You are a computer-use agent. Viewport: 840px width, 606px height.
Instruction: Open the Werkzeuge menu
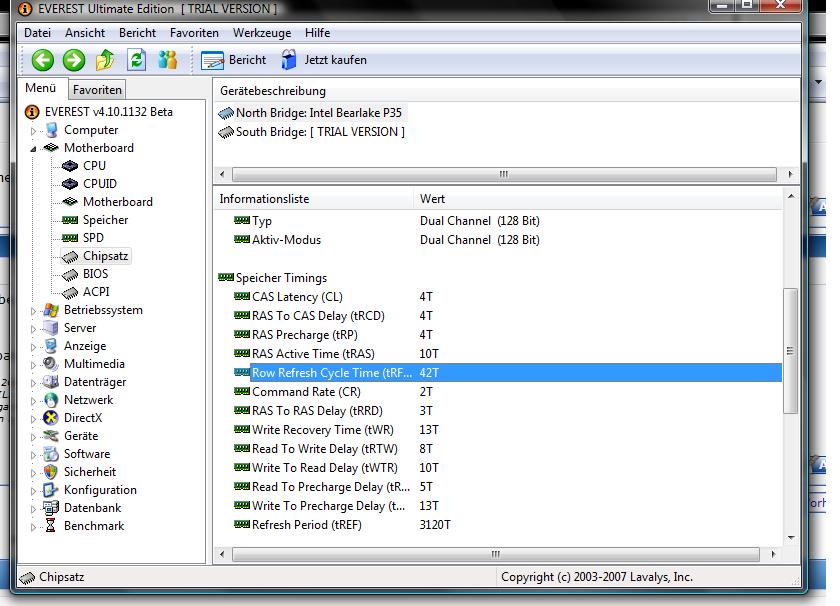pos(262,33)
